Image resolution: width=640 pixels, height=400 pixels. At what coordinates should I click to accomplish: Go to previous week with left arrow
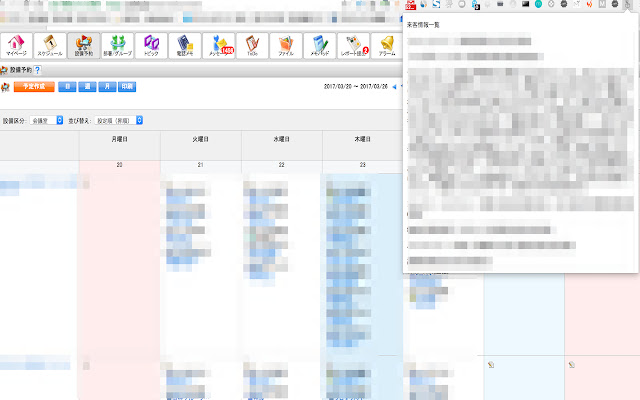[394, 87]
